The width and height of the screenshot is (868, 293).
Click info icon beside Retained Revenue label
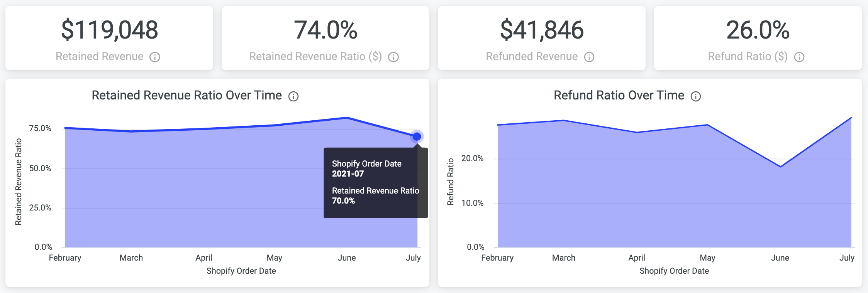(155, 57)
